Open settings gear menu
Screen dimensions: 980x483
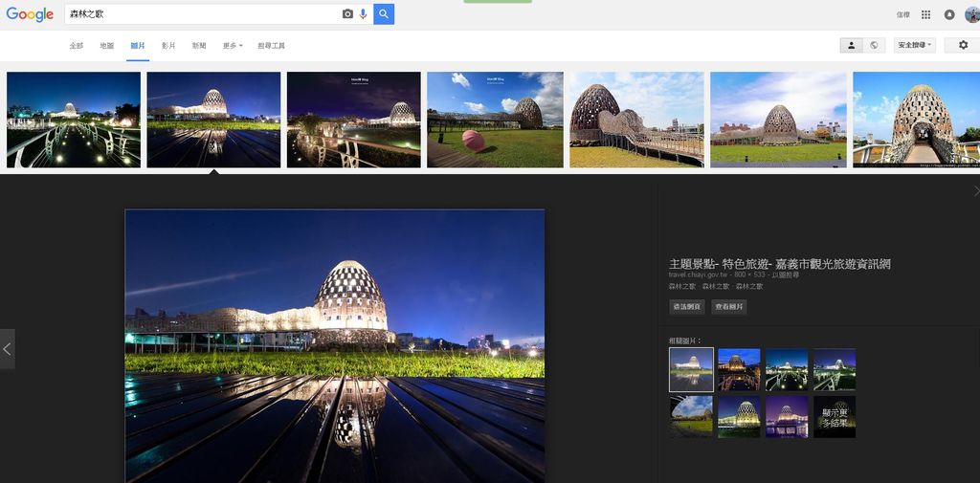pyautogui.click(x=963, y=45)
